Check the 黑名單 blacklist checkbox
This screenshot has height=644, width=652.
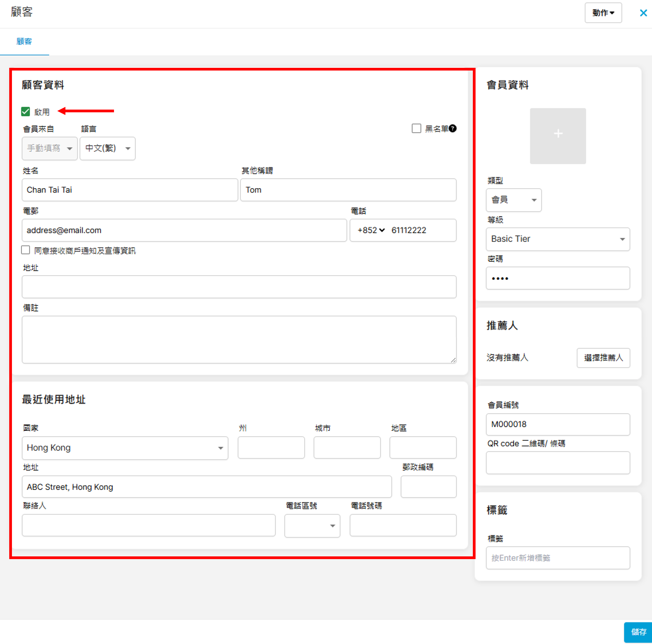(x=416, y=129)
